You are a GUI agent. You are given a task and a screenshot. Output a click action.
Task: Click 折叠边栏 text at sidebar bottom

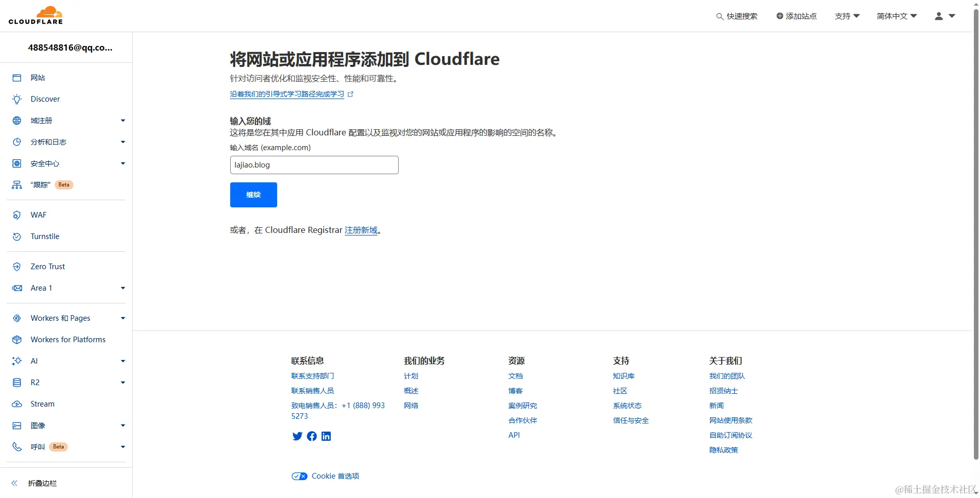(x=42, y=483)
